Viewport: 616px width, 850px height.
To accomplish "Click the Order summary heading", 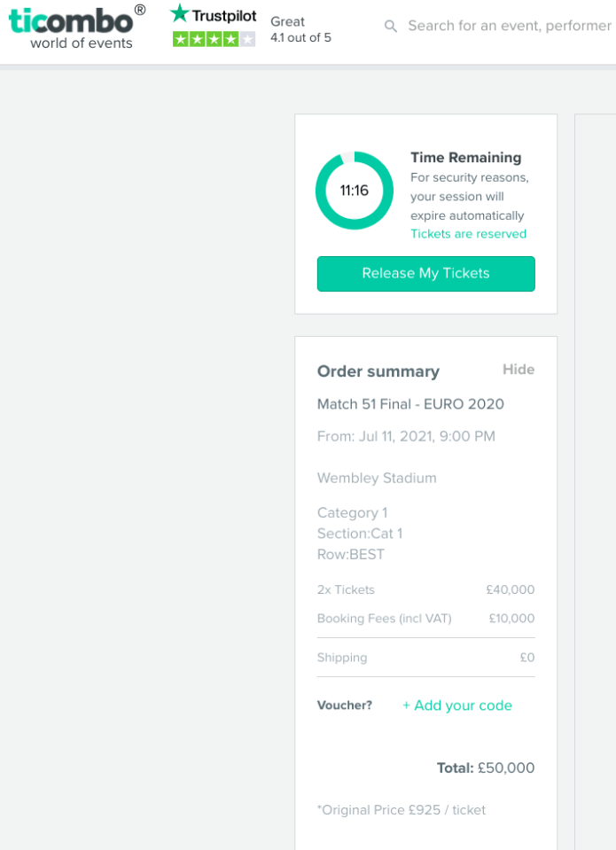I will [x=378, y=371].
